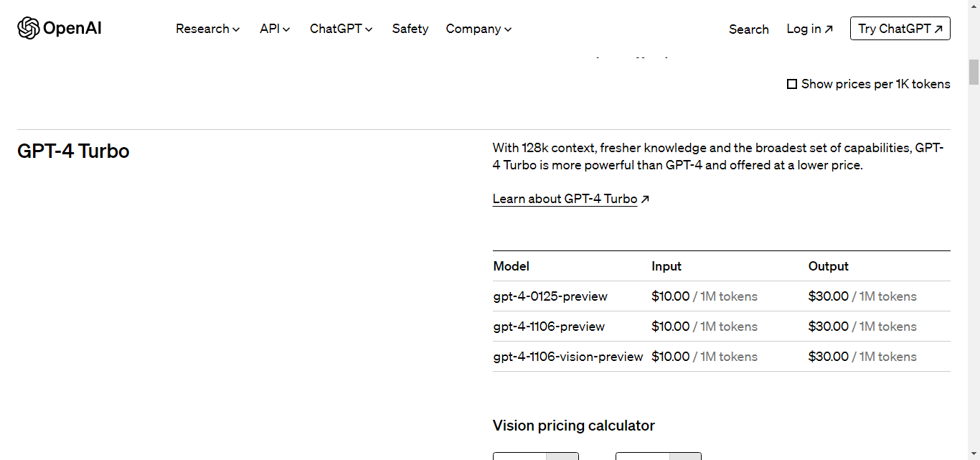
Task: Click the gpt-4-1106-vision-preview model name
Action: [567, 357]
